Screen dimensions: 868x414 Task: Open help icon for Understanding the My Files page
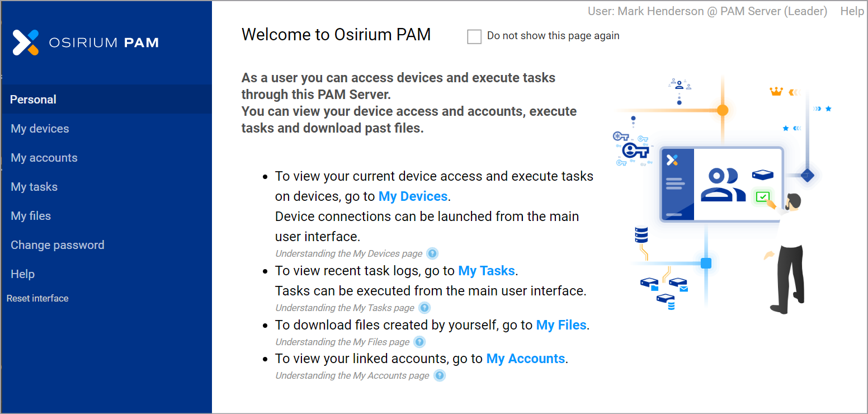pos(419,342)
